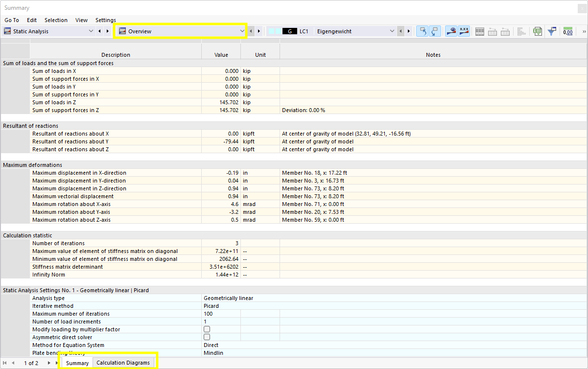This screenshot has height=369, width=588.
Task: Open the Settings menu
Action: pyautogui.click(x=106, y=20)
